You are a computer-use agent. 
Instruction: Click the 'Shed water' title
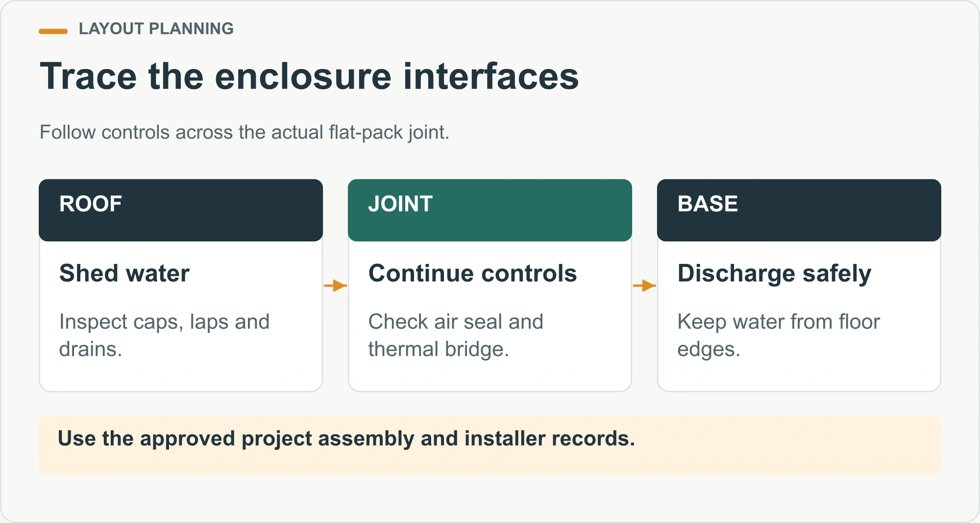(x=124, y=273)
